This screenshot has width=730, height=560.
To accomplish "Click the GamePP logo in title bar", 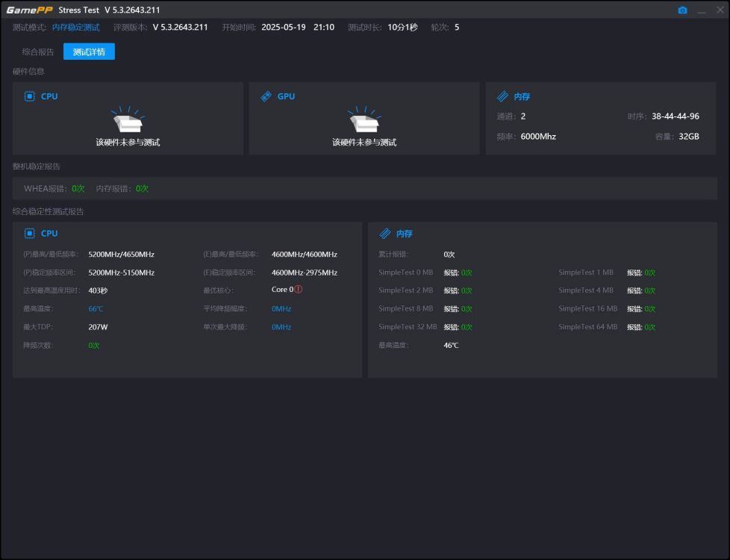I will coord(29,10).
